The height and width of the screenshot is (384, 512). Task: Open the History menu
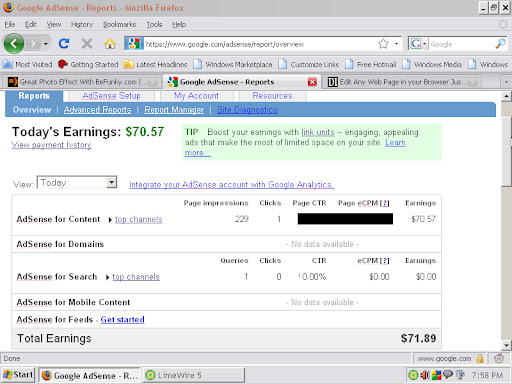click(x=82, y=24)
